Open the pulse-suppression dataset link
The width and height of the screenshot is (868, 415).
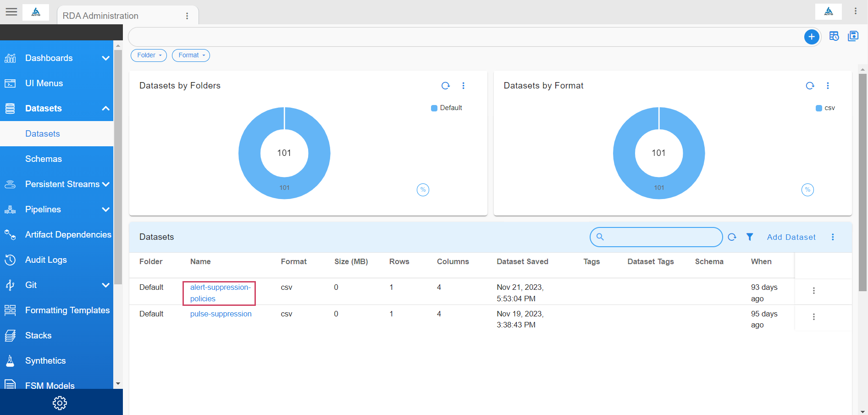(x=221, y=314)
